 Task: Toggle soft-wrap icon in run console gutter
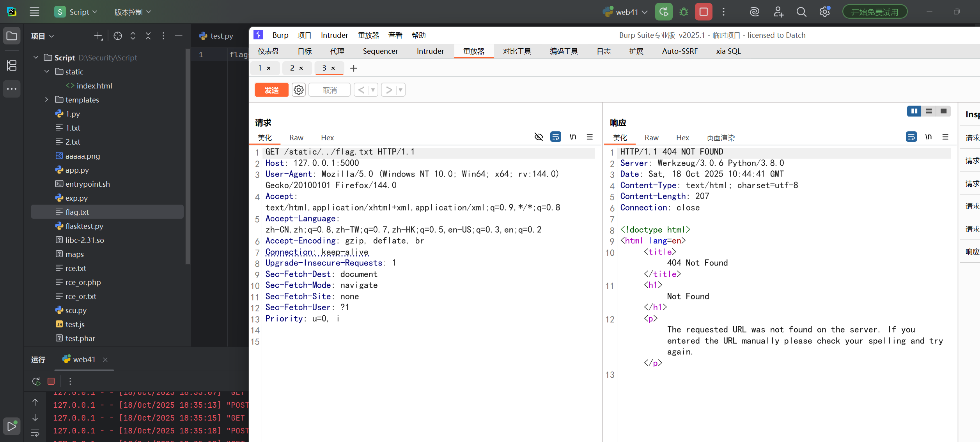point(35,433)
